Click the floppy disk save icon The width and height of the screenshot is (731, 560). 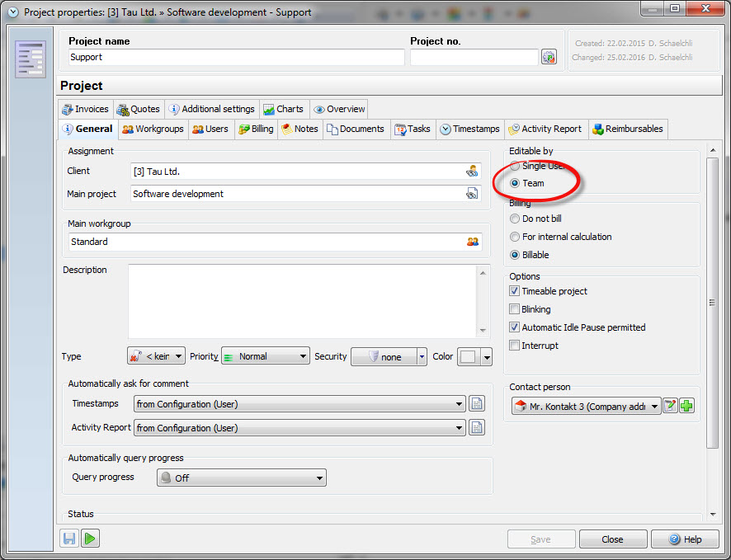[x=69, y=539]
